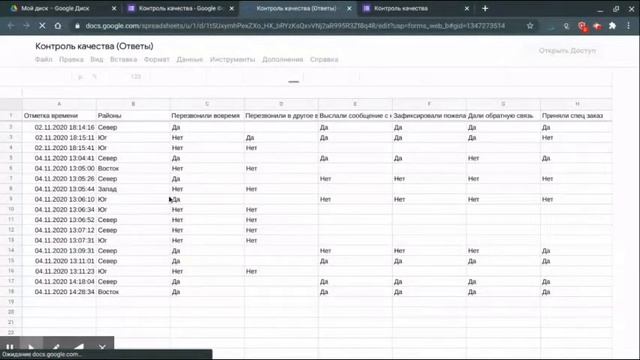Select 'Север' cell in row 2
The image size is (640, 360).
tap(133, 127)
